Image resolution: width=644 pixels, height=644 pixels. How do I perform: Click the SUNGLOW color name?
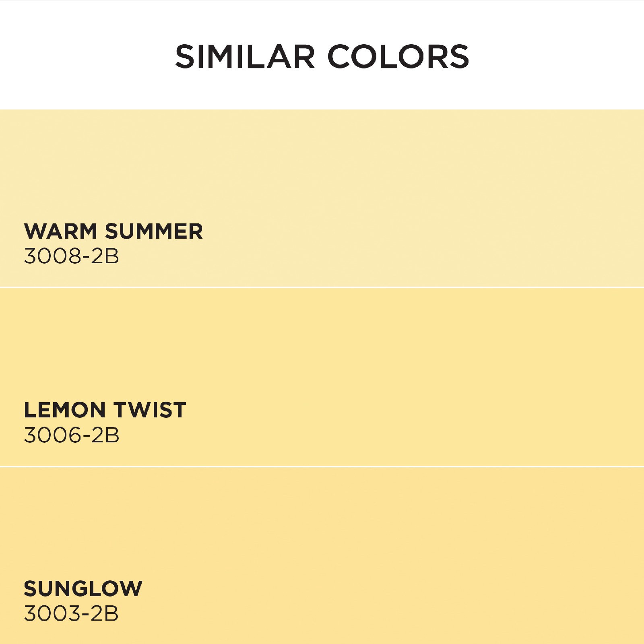pyautogui.click(x=83, y=589)
